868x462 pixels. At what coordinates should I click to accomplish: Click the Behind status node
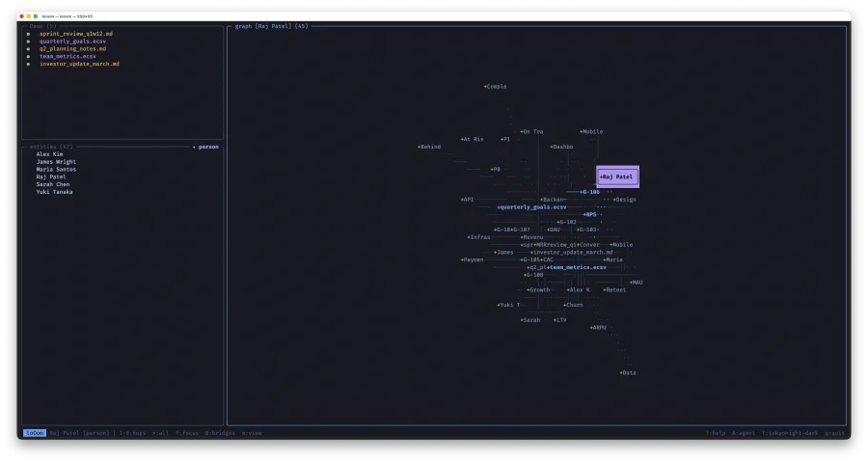click(429, 147)
